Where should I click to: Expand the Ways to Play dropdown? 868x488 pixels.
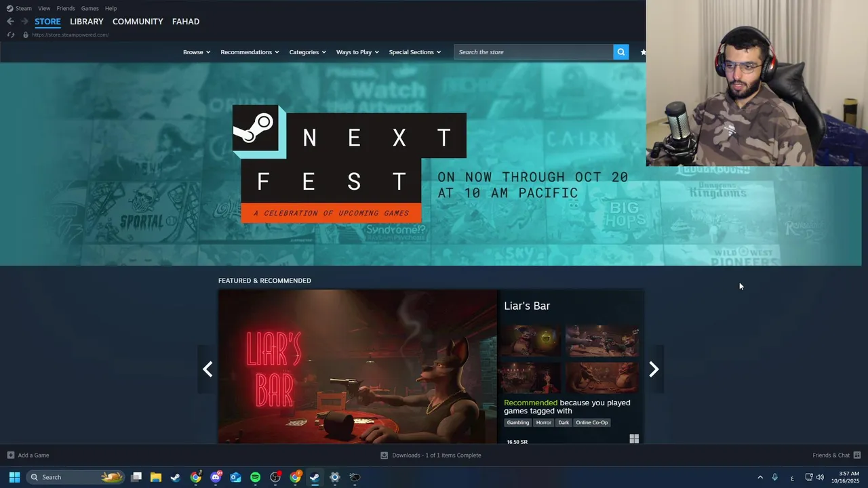[357, 52]
